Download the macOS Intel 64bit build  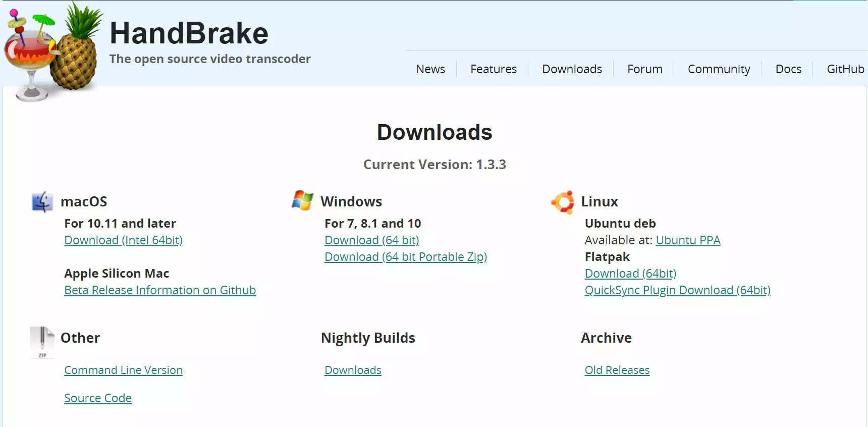(124, 240)
